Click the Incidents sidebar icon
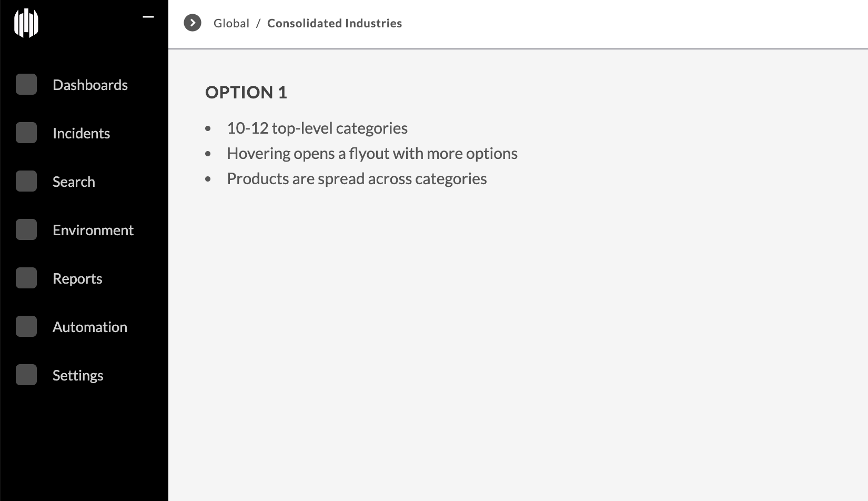 [x=26, y=133]
